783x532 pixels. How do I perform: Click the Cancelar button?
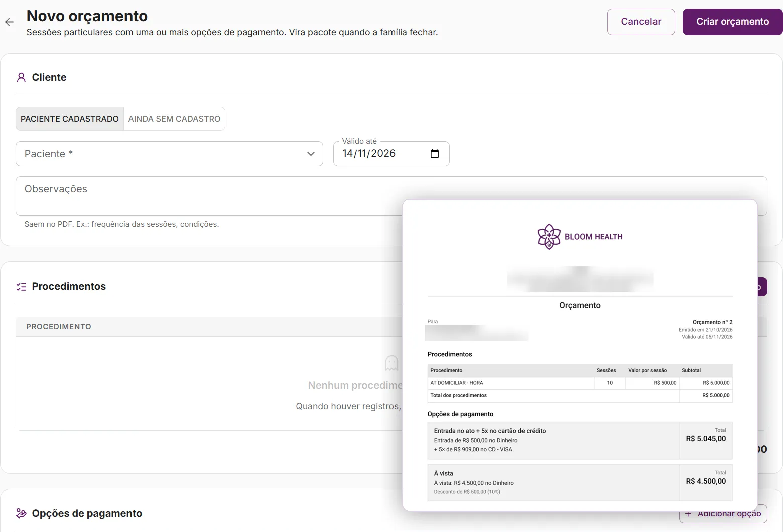641,22
